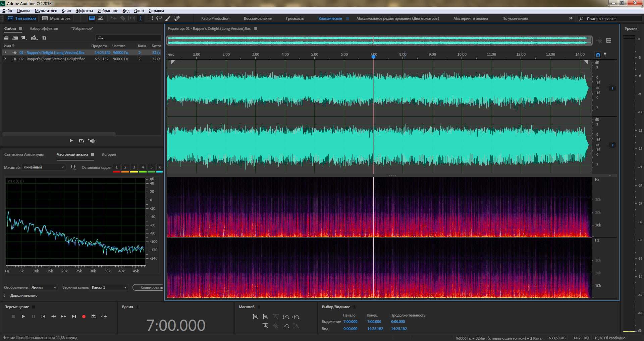Click the Stop button in transport
The image size is (644, 341).
click(x=13, y=316)
